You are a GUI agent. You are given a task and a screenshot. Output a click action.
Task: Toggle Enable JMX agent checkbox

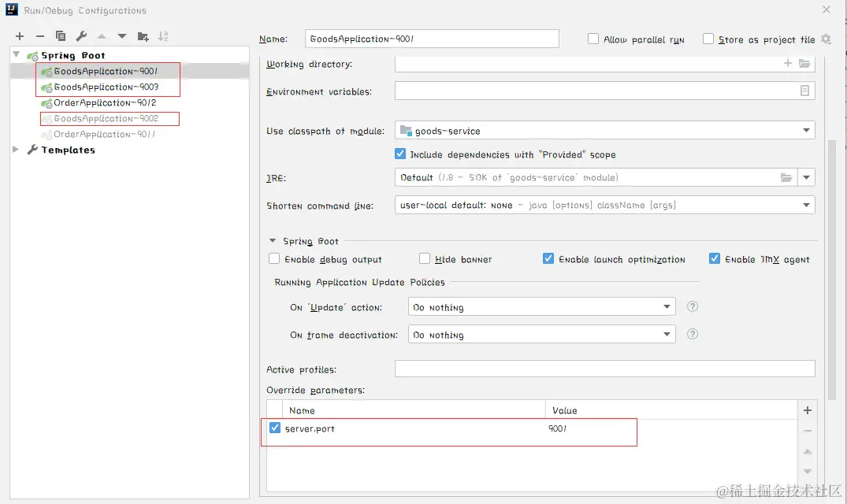click(x=715, y=258)
